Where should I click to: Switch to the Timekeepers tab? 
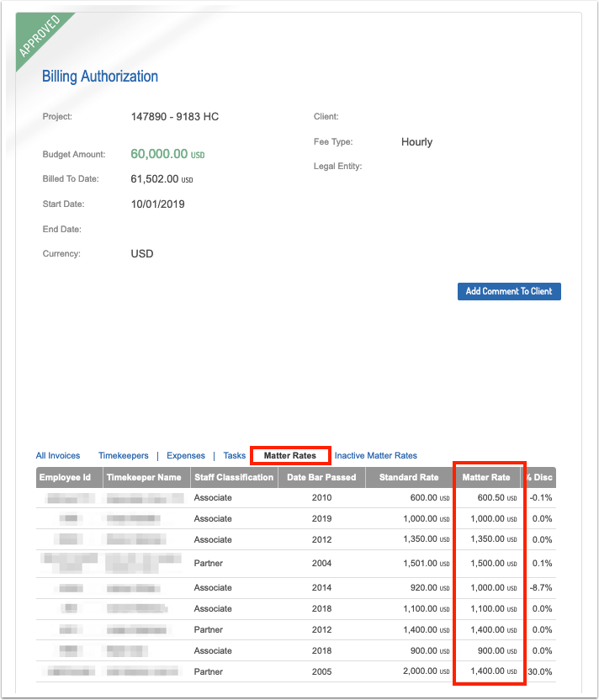(123, 455)
